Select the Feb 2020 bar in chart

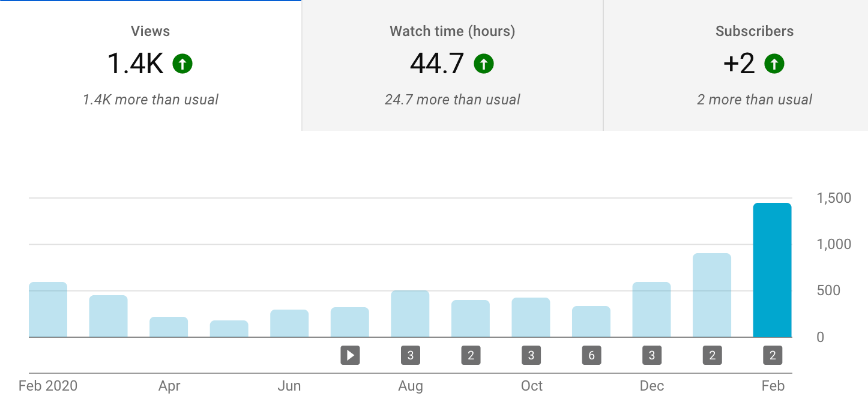click(48, 310)
